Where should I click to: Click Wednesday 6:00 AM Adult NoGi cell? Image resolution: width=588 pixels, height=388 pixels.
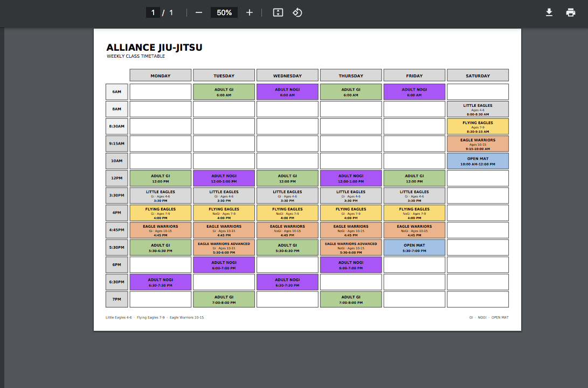[x=287, y=92]
